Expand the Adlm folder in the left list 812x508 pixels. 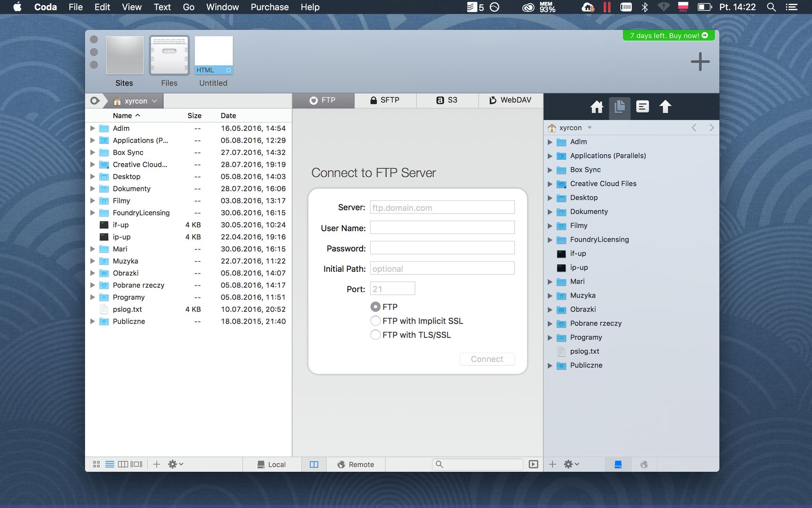(x=93, y=128)
